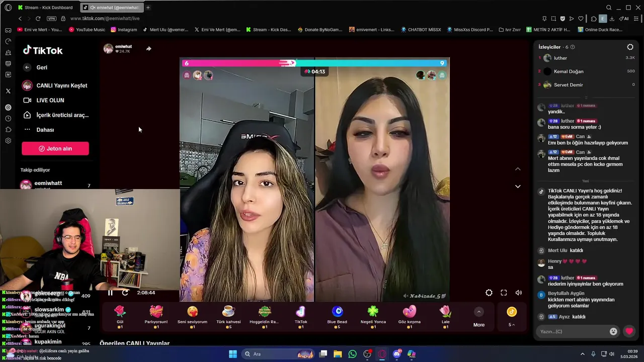Open browser sidebar history clock icon
This screenshot has height=362, width=644.
click(8, 119)
